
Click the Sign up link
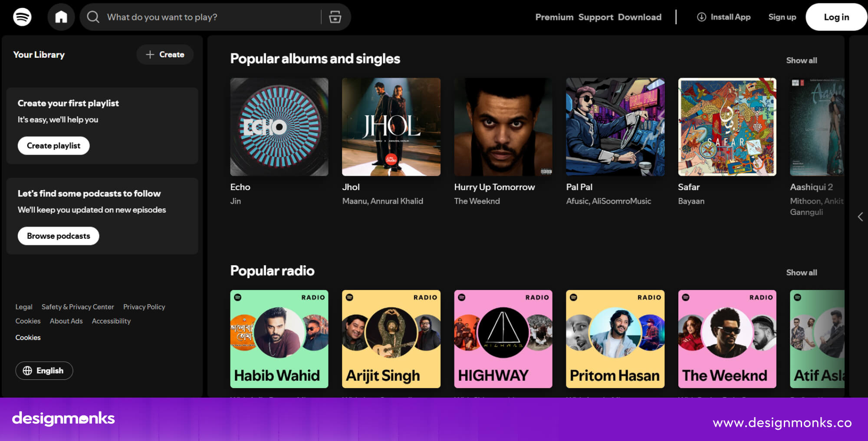pos(782,17)
